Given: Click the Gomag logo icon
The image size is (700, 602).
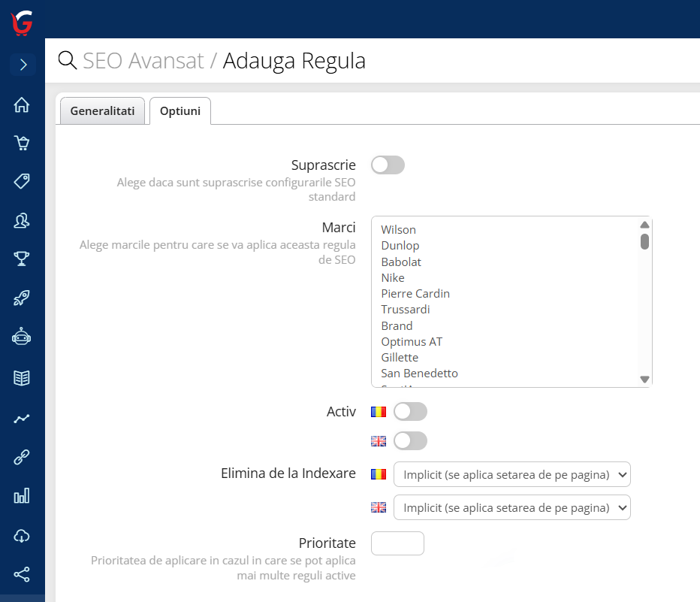Looking at the screenshot, I should pos(22,23).
